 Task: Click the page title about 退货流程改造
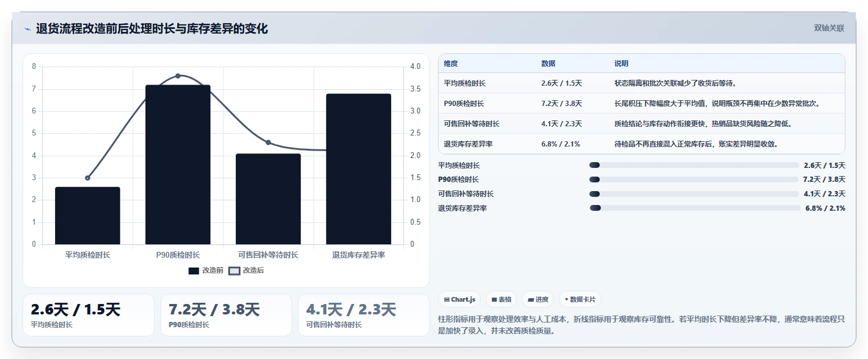click(x=152, y=29)
